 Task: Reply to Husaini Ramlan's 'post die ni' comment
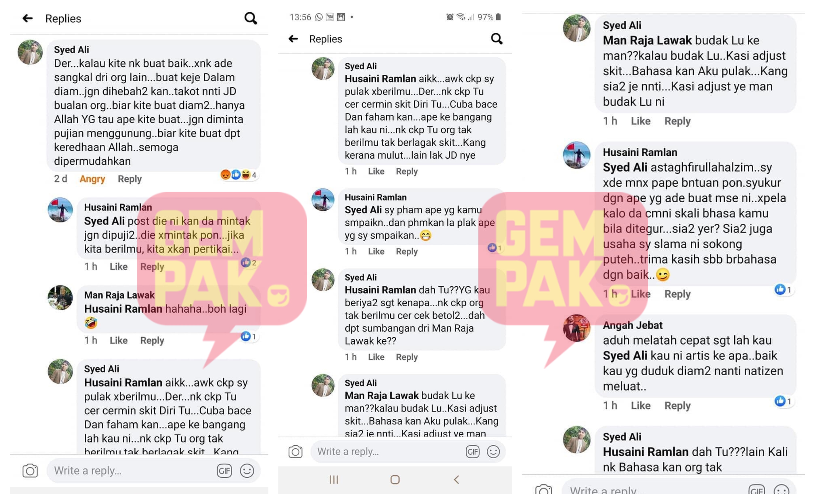click(152, 267)
